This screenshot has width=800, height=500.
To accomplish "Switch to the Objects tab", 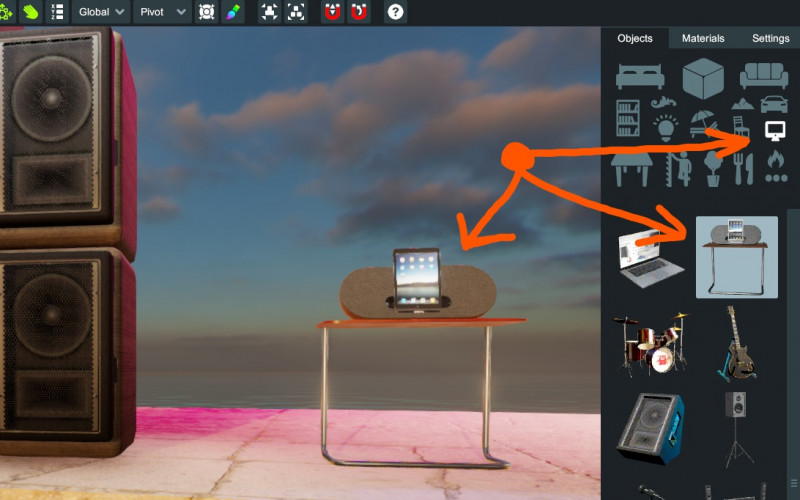I will 635,38.
